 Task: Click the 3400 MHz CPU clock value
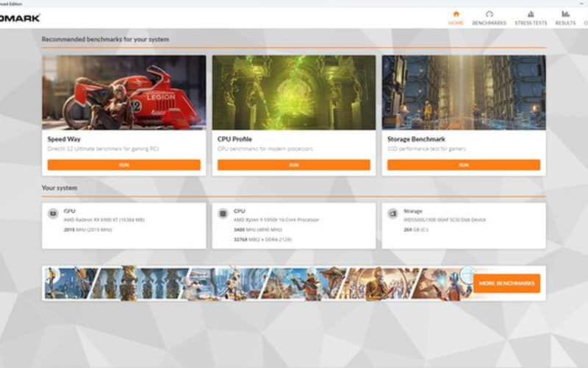tap(258, 230)
